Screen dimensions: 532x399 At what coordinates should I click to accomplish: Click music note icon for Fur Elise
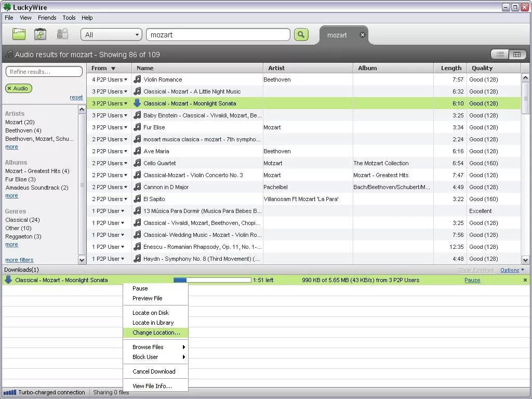point(137,127)
